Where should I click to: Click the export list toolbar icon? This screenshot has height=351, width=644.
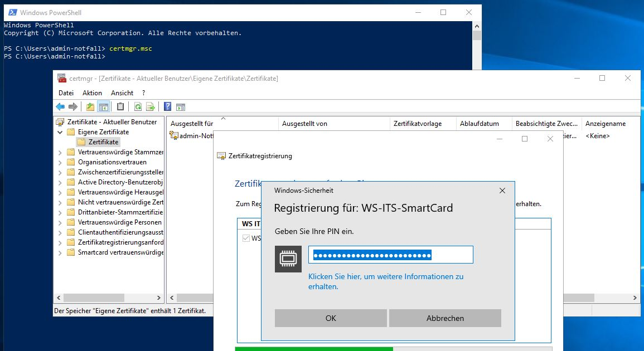pyautogui.click(x=151, y=107)
